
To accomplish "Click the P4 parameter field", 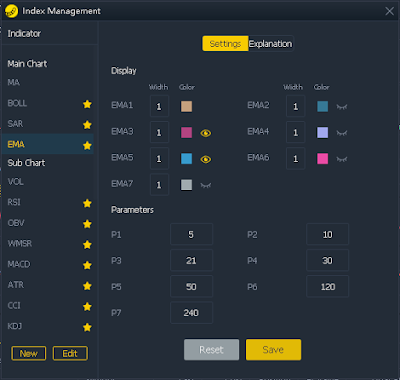I will [327, 260].
